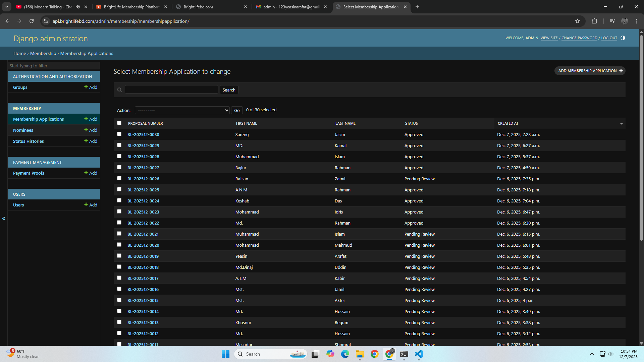
Task: Open Visual Studio Code from taskbar
Action: 419,354
